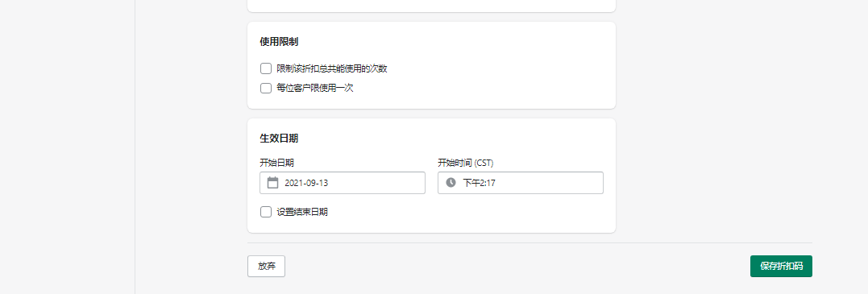Screen dimensions: 868x294
Task: Open the calendar icon in start date
Action: point(272,183)
